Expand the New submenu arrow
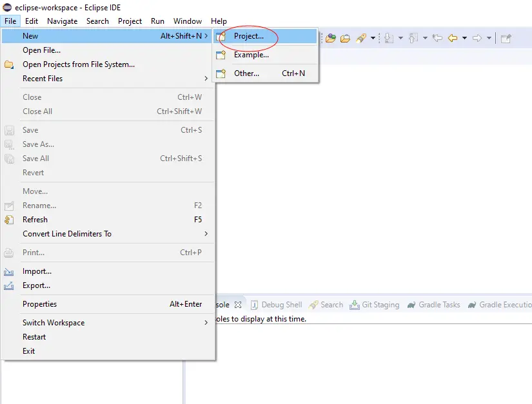The width and height of the screenshot is (532, 404). coord(206,36)
